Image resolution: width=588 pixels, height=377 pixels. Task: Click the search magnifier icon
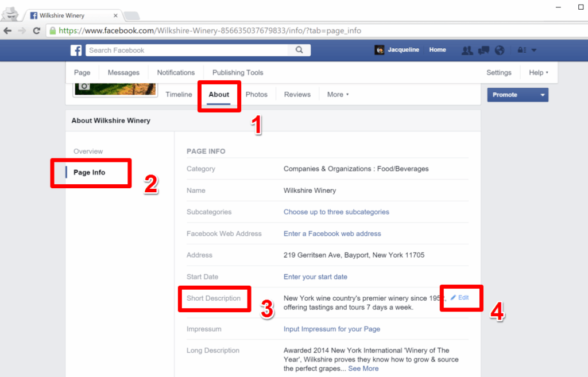tap(299, 50)
